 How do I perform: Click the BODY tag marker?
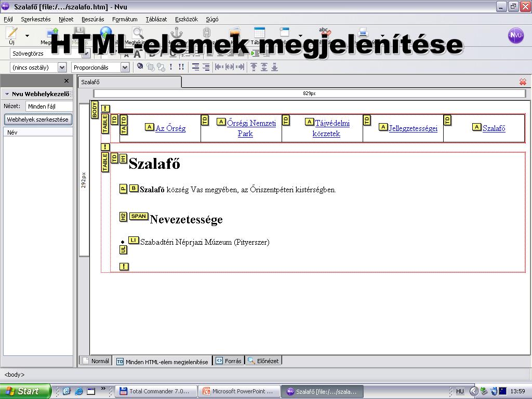pyautogui.click(x=95, y=109)
